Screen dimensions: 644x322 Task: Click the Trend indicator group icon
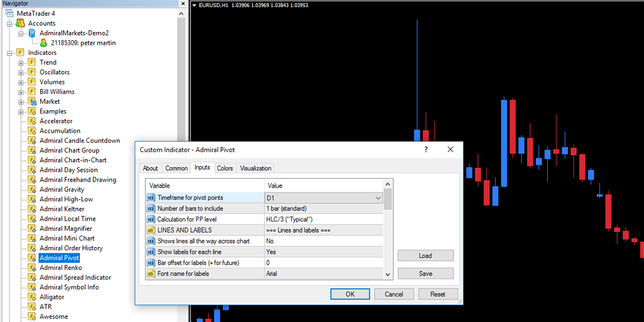click(32, 62)
